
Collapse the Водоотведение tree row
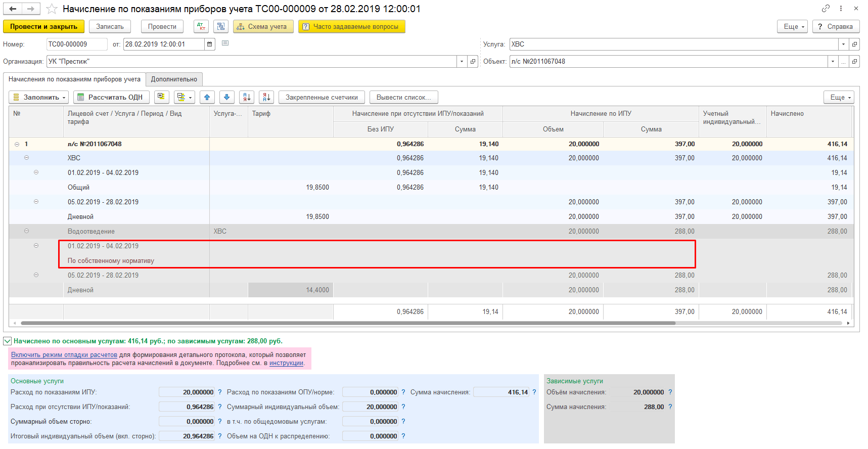[26, 231]
